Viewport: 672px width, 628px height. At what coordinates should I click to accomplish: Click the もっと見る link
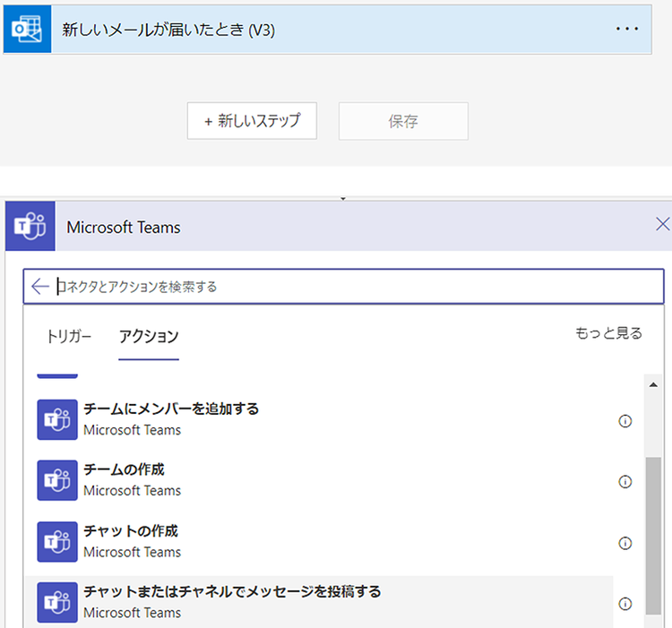pos(608,333)
